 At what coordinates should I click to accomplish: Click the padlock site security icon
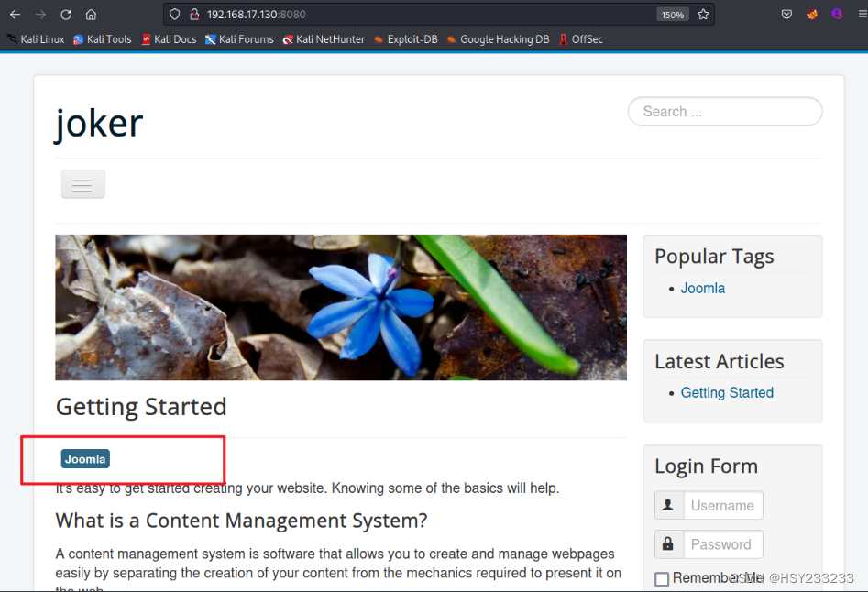click(x=194, y=15)
